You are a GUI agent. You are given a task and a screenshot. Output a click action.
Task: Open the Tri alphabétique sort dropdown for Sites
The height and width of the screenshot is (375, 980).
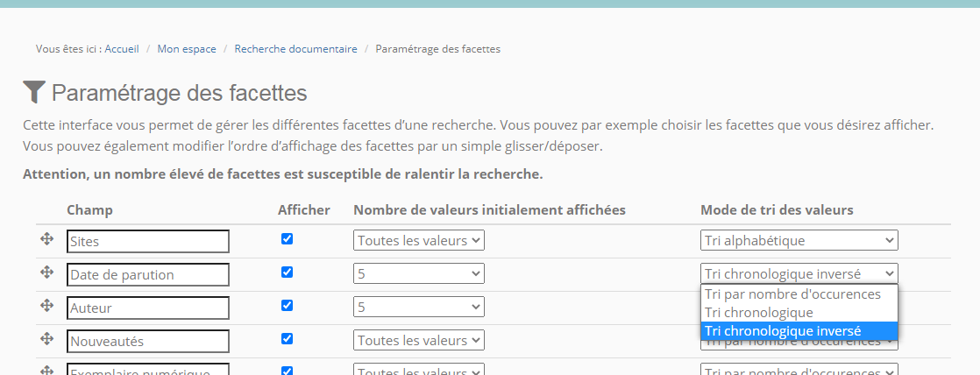coord(799,240)
